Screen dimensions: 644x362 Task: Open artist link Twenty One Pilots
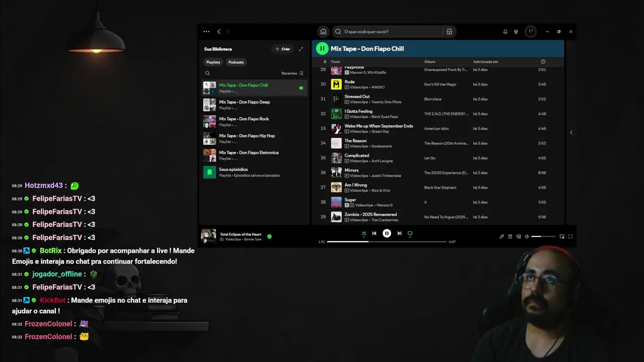point(386,102)
